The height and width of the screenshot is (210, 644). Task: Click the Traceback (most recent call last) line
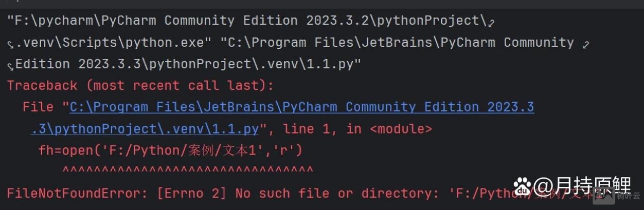coord(140,85)
